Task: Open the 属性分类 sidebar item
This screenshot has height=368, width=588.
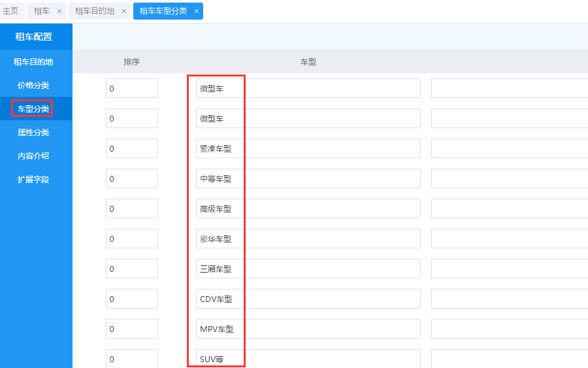Action: pyautogui.click(x=33, y=133)
